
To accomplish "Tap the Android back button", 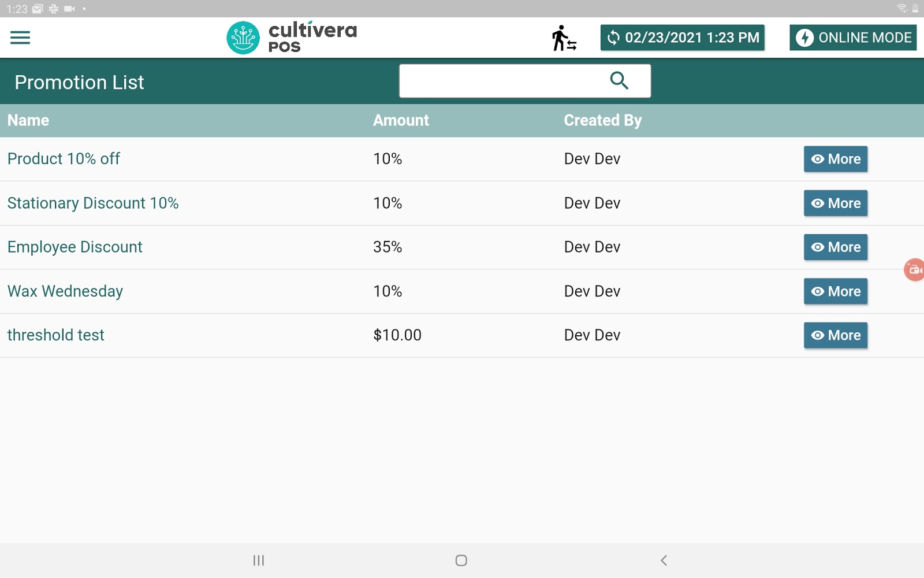I will tap(664, 560).
